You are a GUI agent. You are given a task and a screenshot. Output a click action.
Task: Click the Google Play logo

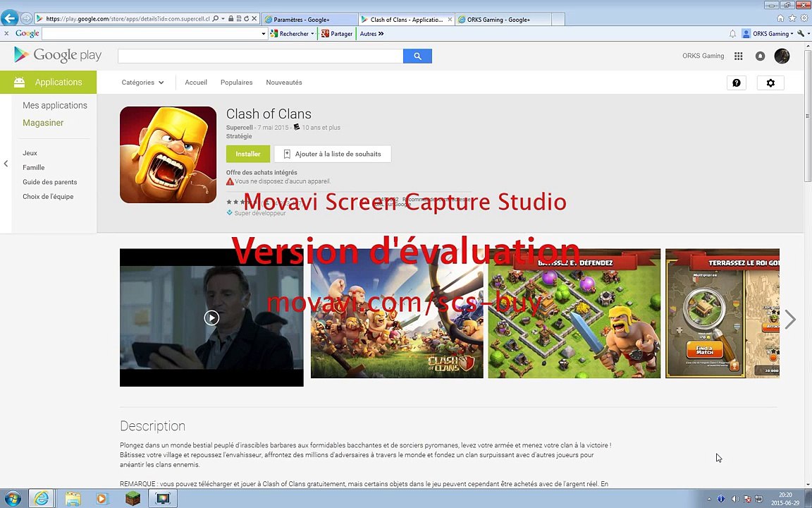click(x=58, y=55)
